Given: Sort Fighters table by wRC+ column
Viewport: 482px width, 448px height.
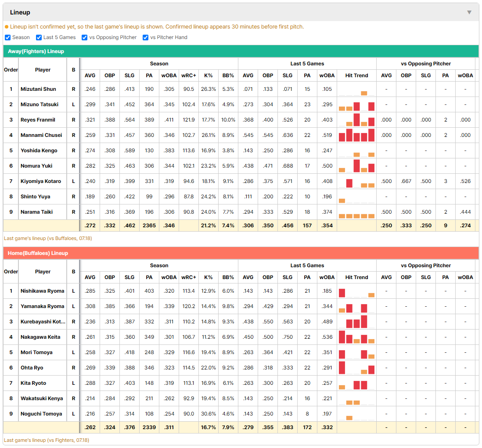Looking at the screenshot, I should click(188, 75).
